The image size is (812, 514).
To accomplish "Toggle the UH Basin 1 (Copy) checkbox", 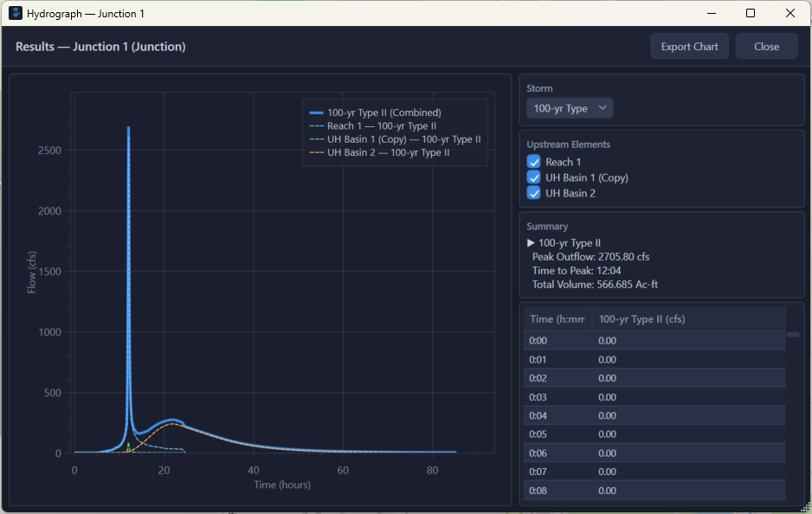I will tap(534, 177).
